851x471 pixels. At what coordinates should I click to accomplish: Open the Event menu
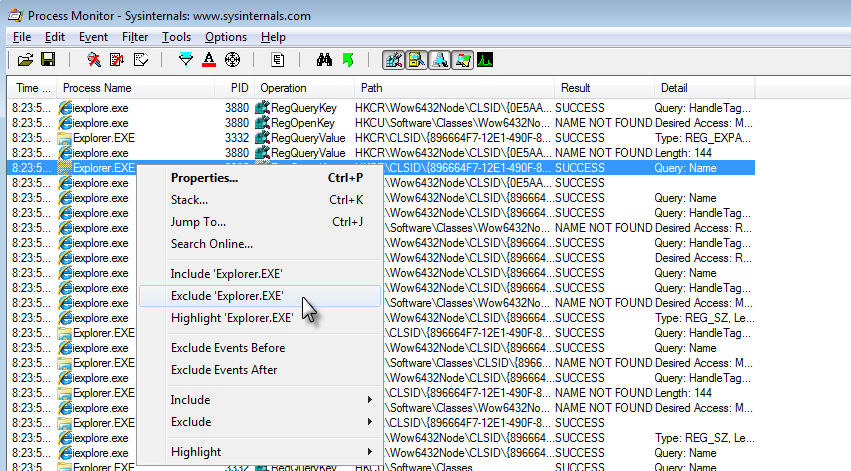(93, 37)
